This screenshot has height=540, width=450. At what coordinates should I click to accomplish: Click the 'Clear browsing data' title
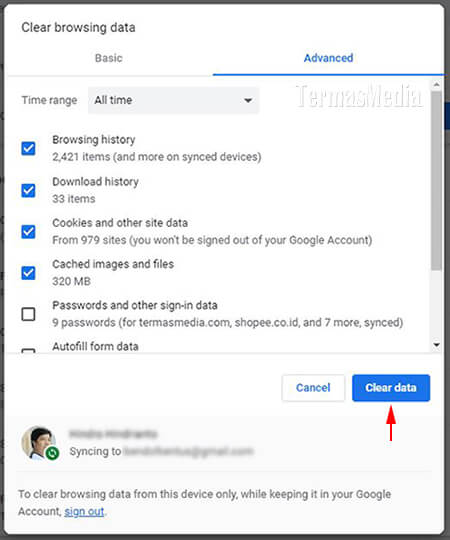point(78,28)
